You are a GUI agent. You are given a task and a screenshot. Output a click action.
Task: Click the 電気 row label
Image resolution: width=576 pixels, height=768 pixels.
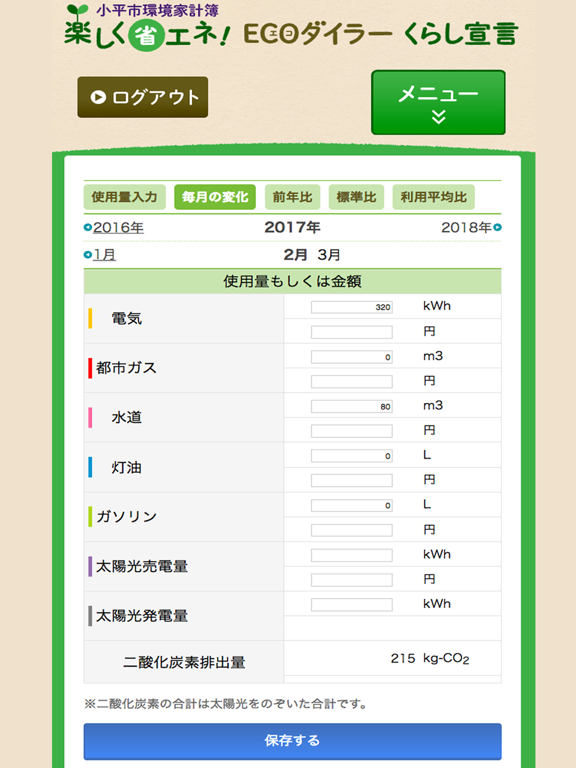click(126, 318)
